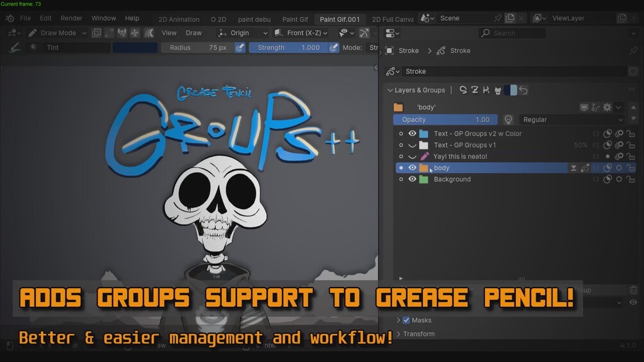The image size is (644, 362).
Task: Toggle the Masks checkbox
Action: click(406, 320)
